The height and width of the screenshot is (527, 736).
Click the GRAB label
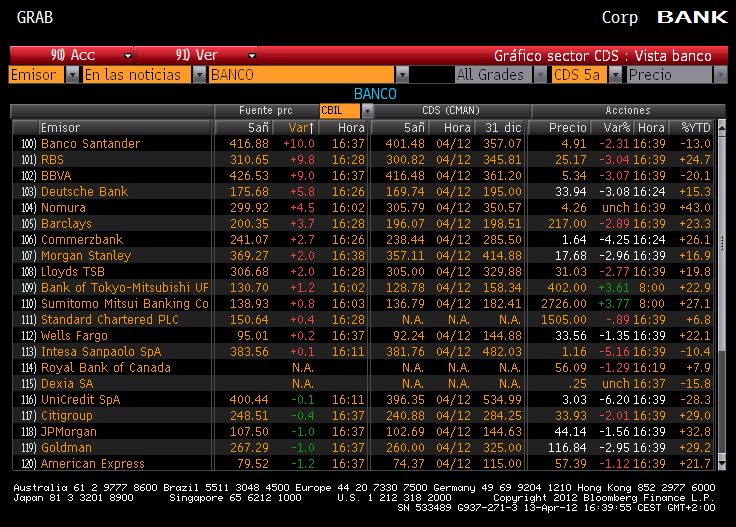pos(35,17)
